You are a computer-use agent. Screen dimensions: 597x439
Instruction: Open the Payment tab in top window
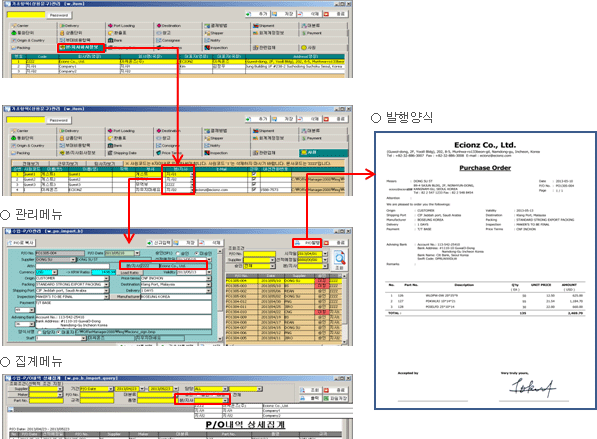coord(324,33)
